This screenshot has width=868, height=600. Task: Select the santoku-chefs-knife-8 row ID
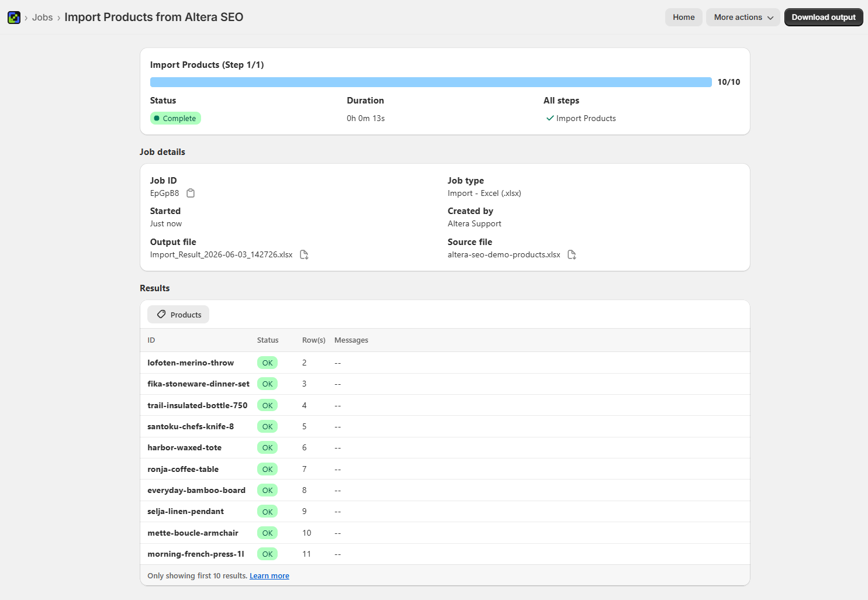191,426
